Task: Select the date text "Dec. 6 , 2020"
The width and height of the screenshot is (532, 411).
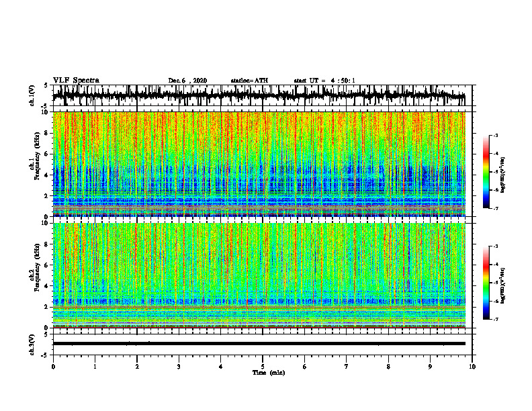Action: coord(187,81)
